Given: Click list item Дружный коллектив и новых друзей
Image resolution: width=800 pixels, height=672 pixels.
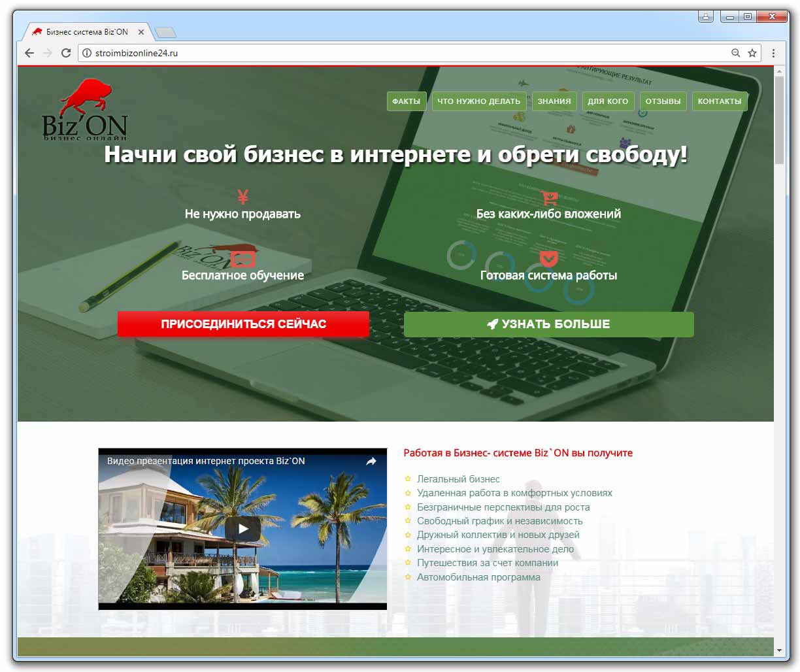Looking at the screenshot, I should (498, 535).
